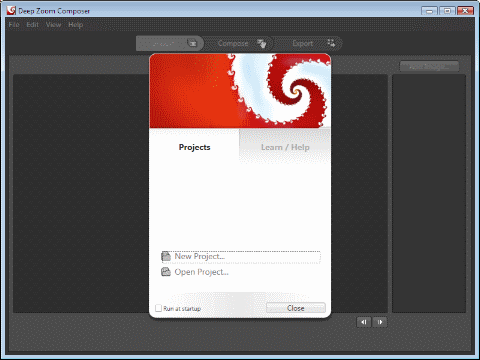Click the Close button in the welcome dialog

[x=296, y=308]
